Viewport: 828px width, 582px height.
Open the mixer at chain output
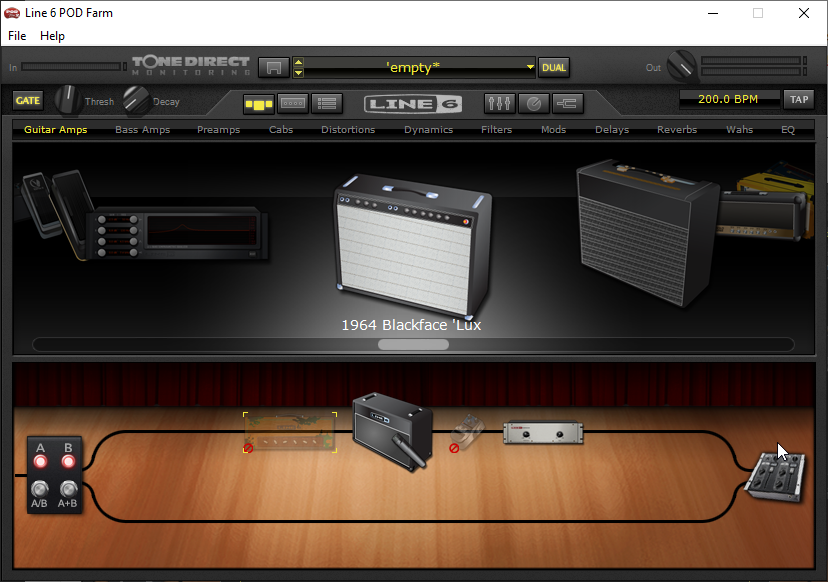tap(775, 477)
